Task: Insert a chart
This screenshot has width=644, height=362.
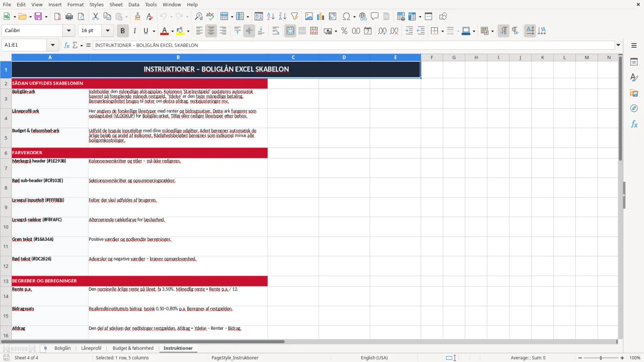Action: click(x=321, y=17)
